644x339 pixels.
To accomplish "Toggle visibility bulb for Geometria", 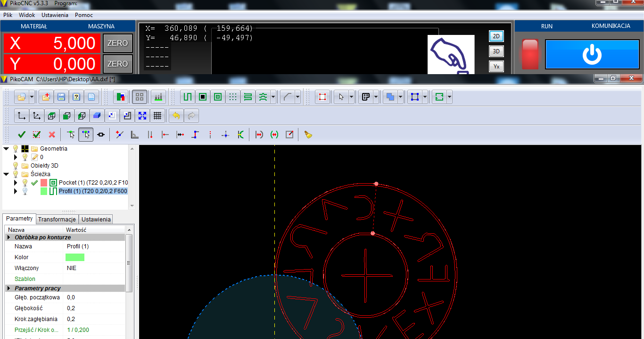I will point(16,149).
